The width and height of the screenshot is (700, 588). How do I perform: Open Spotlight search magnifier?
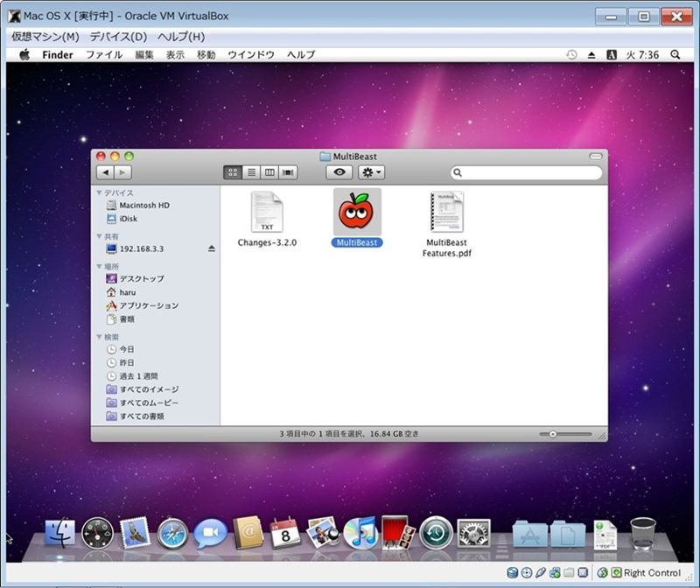[675, 55]
